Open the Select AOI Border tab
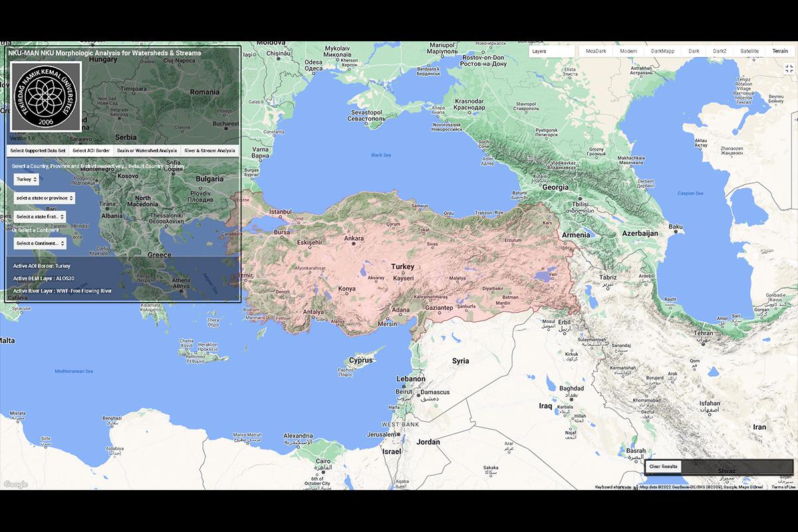Screen dimensions: 798x532 click(x=91, y=151)
